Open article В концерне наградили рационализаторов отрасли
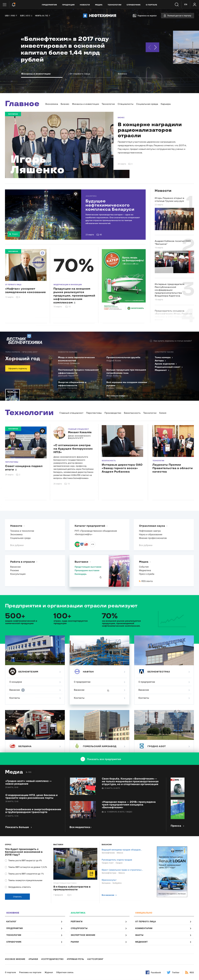The width and height of the screenshot is (199, 980). (x=150, y=130)
